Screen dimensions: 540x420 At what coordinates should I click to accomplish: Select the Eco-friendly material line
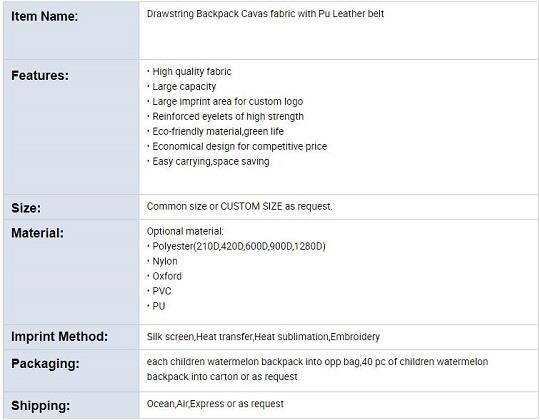(x=216, y=132)
